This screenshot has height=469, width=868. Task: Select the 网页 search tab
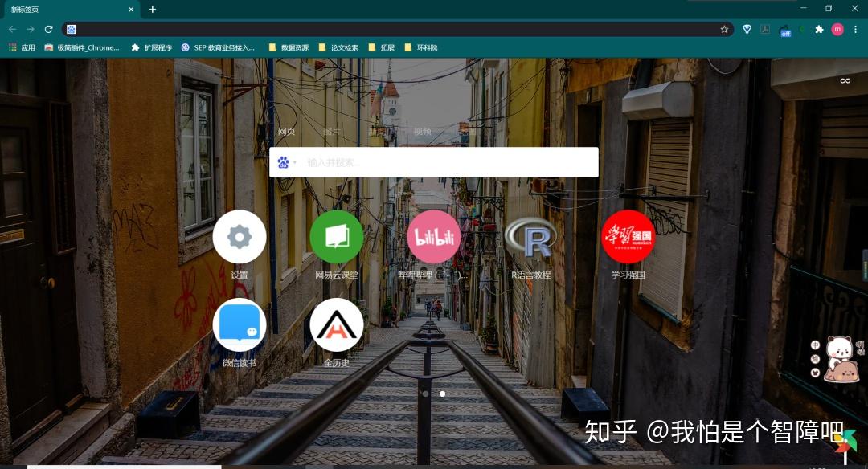(x=286, y=132)
